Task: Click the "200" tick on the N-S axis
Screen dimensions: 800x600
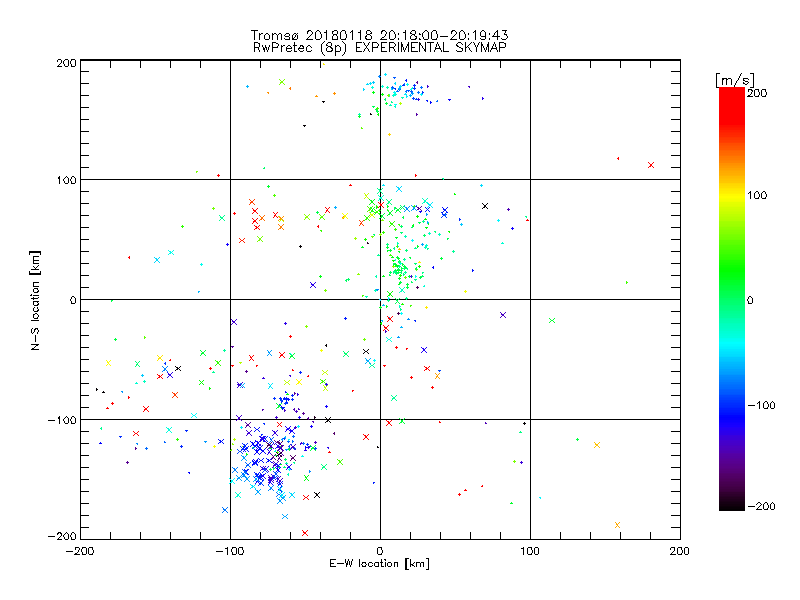Action: pyautogui.click(x=66, y=63)
